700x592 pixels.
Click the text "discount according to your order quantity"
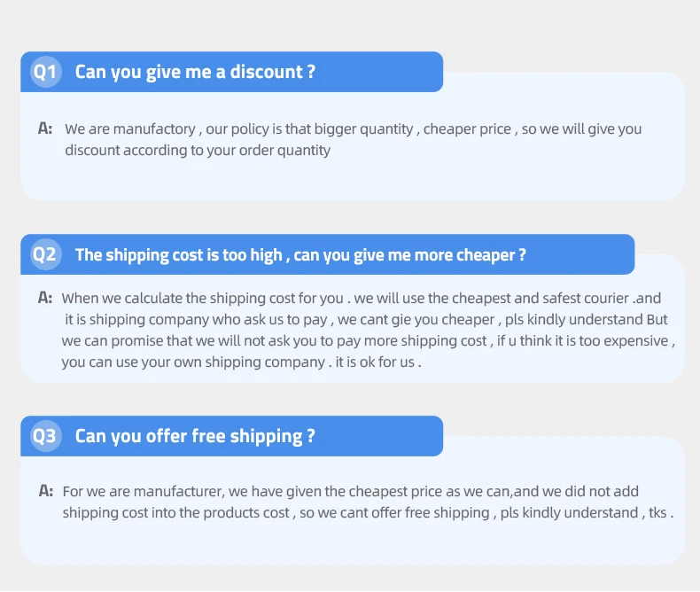pyautogui.click(x=197, y=151)
